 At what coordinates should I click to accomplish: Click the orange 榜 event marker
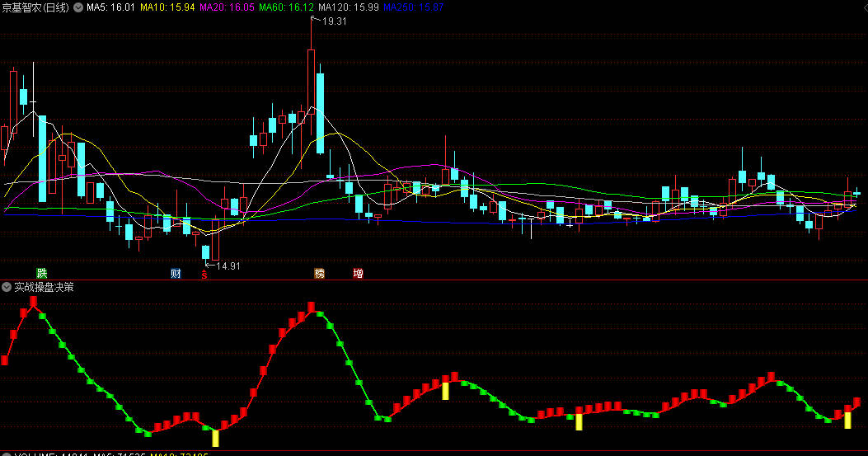pos(319,273)
